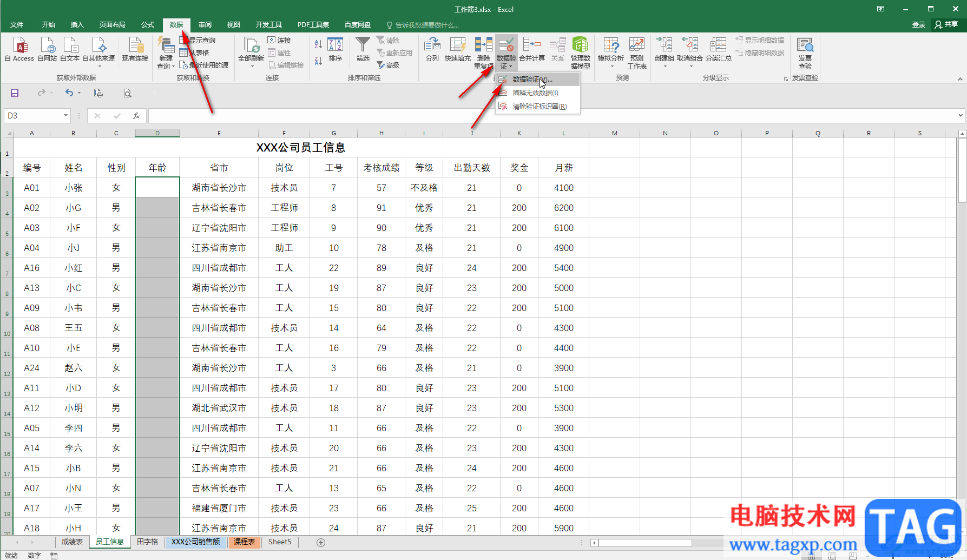Expand the New Query dropdown
This screenshot has height=560, width=967.
(166, 66)
